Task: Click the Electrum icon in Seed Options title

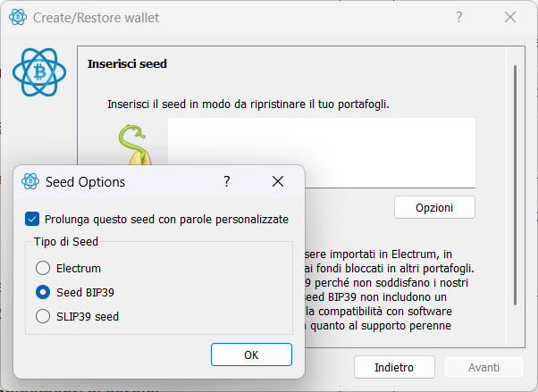Action: [x=30, y=181]
